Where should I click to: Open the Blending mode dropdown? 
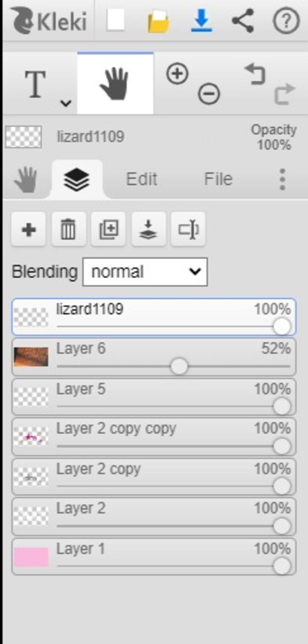[145, 272]
